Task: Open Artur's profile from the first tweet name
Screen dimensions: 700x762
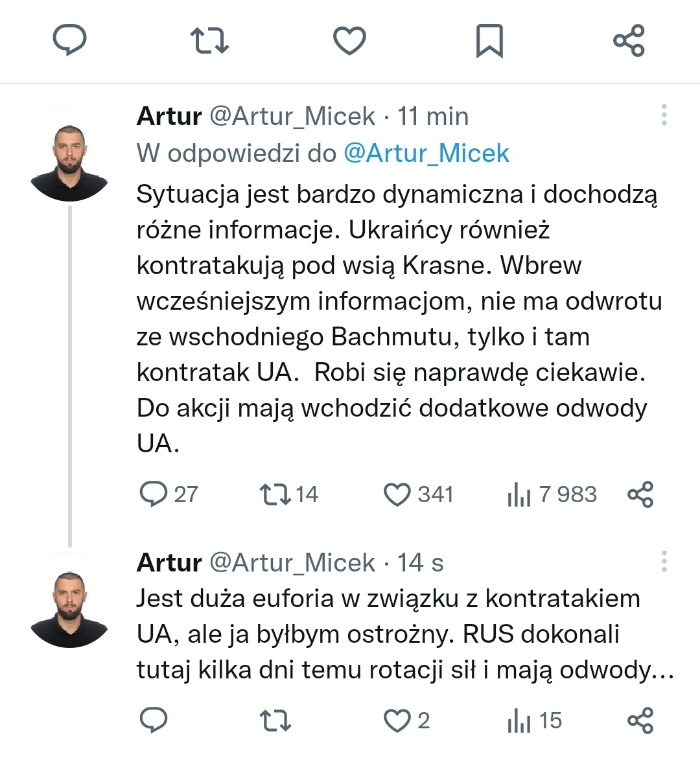Action: [x=169, y=117]
